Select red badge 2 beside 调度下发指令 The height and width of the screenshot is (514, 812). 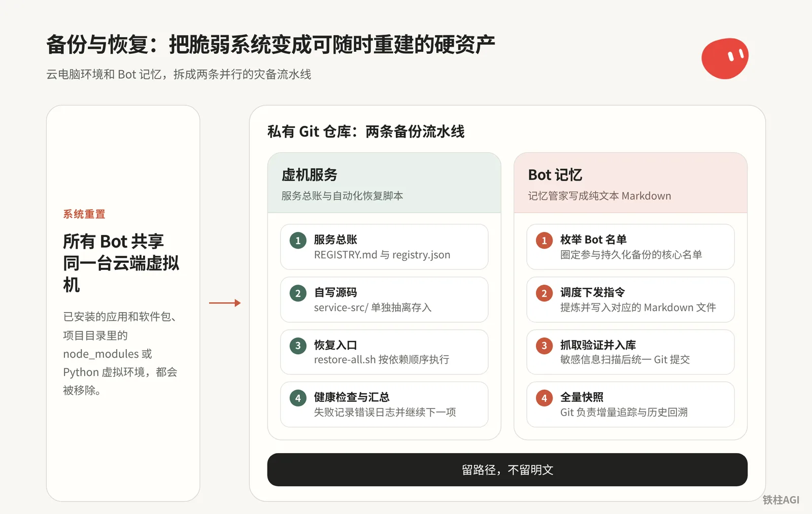pos(544,293)
